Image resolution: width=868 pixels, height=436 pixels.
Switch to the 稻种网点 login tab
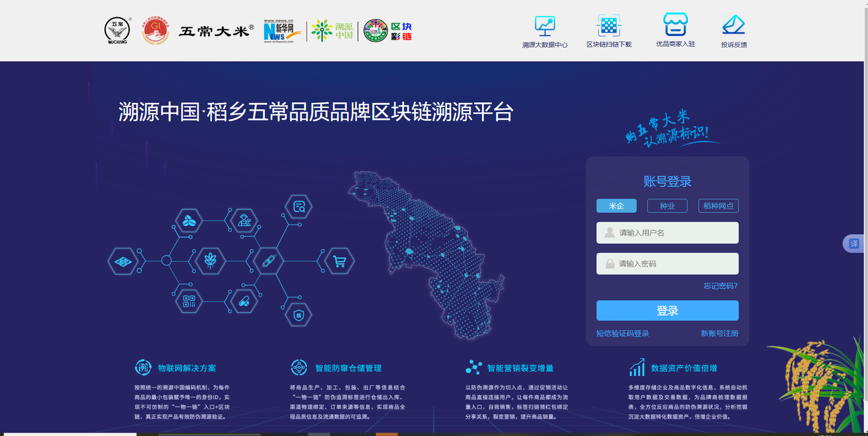tap(718, 206)
